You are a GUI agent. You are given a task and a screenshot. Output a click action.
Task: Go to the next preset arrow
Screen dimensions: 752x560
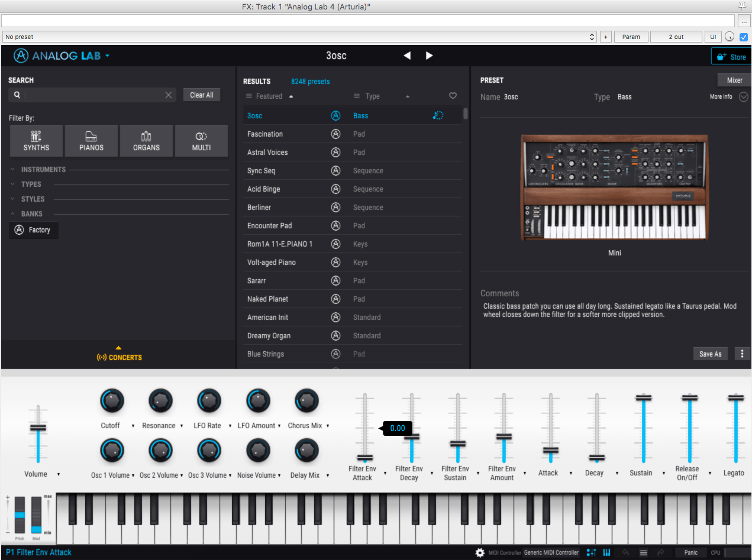click(430, 56)
